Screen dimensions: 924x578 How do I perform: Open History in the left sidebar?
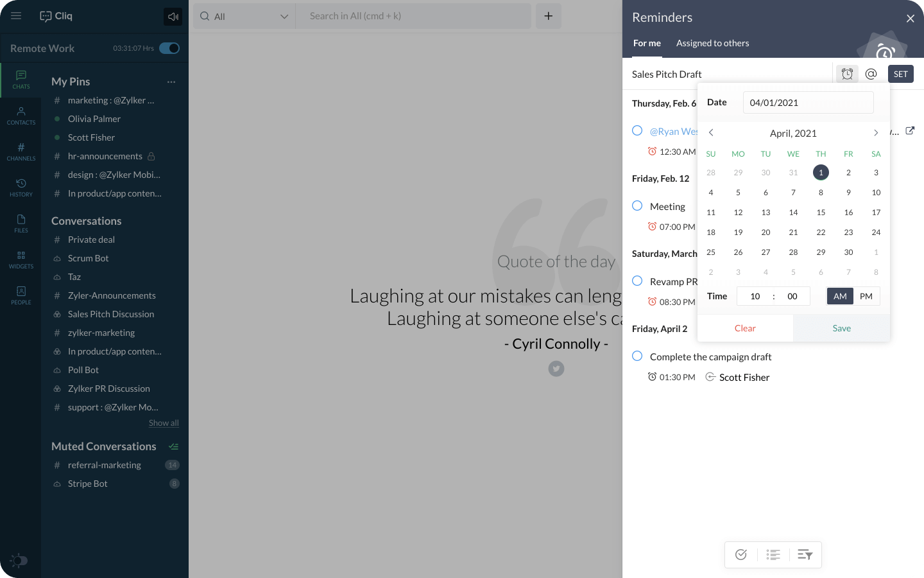pyautogui.click(x=21, y=188)
